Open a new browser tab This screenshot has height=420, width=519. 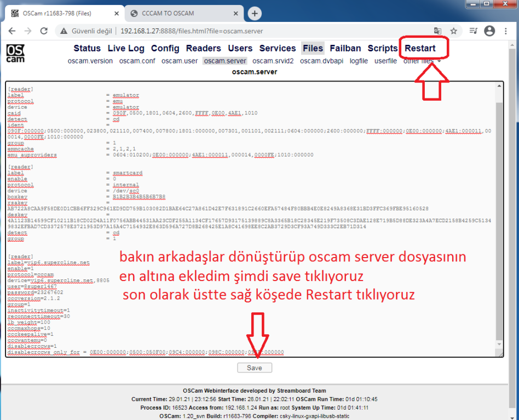255,13
